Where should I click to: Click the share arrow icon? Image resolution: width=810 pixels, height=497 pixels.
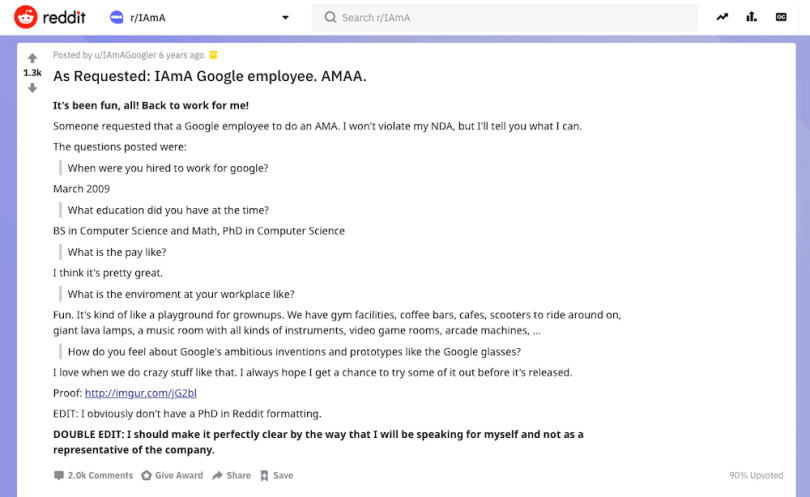[x=217, y=475]
